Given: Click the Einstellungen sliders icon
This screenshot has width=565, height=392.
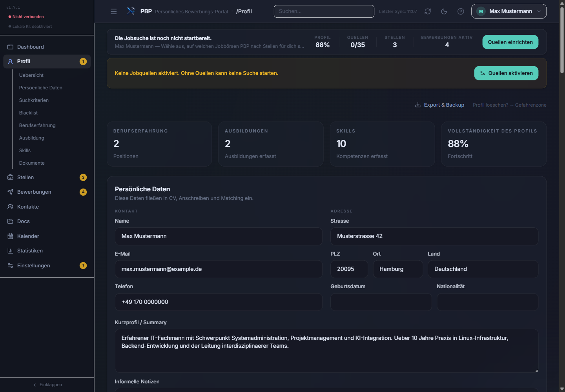Looking at the screenshot, I should 11,265.
